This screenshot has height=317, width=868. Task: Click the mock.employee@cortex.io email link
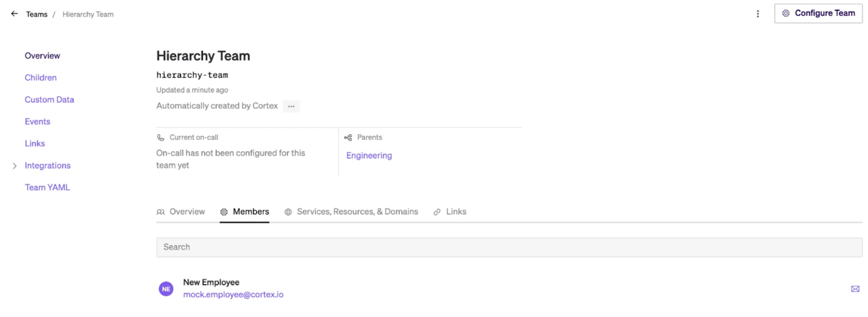tap(233, 295)
